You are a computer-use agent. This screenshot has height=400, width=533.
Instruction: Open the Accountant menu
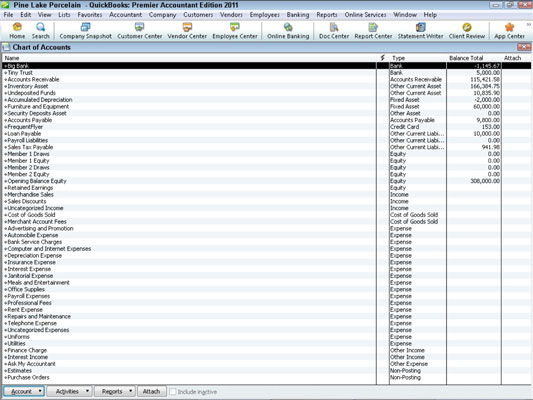pyautogui.click(x=125, y=15)
